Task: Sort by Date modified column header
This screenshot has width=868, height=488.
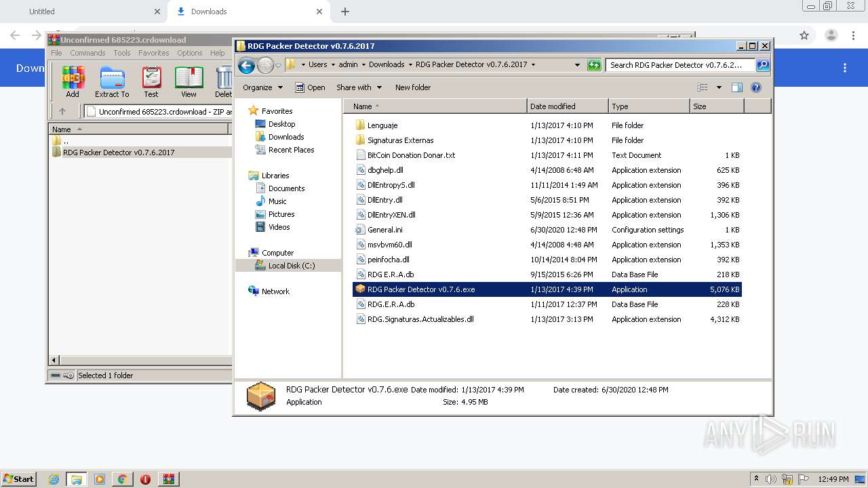Action: tap(568, 106)
